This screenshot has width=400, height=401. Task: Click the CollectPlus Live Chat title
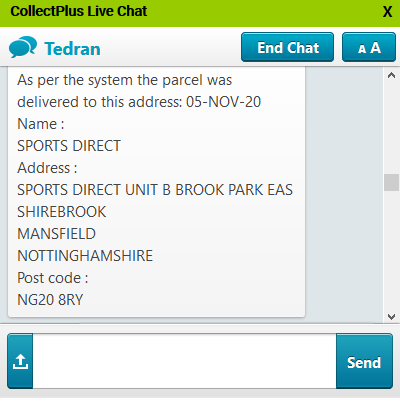tap(79, 11)
